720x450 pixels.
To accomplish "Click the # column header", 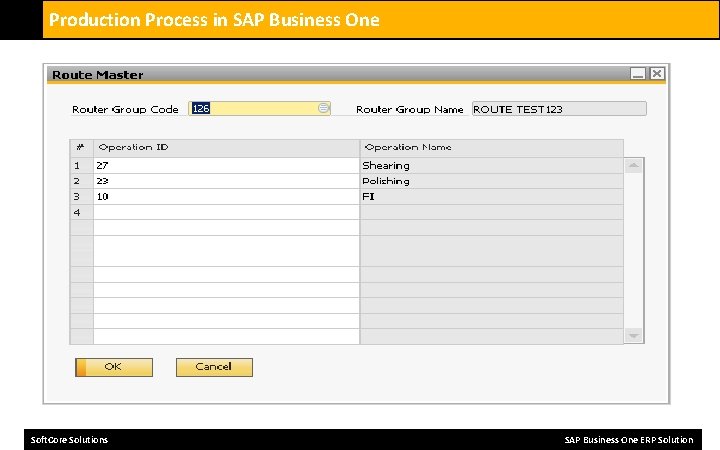I will [81, 148].
